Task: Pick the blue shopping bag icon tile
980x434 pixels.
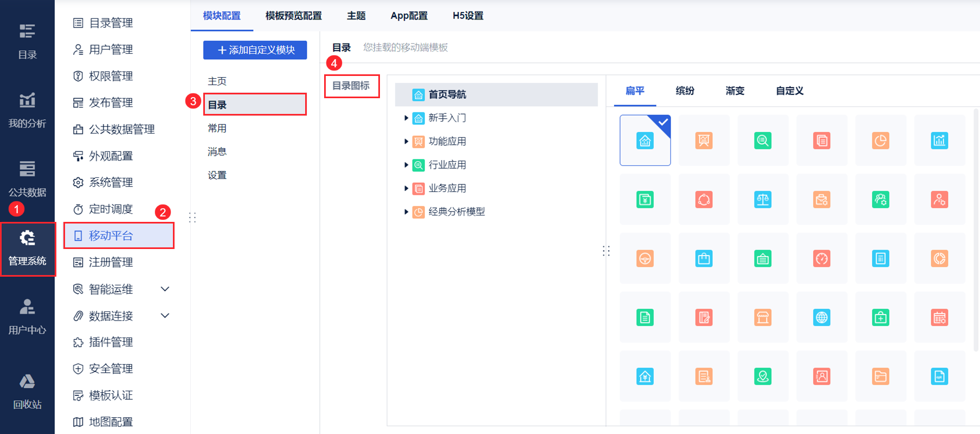Action: (x=704, y=258)
